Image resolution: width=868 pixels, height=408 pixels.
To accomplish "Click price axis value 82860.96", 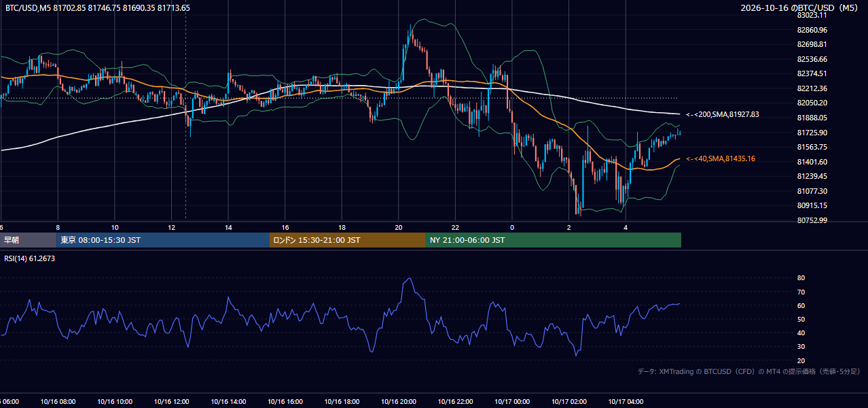I will pos(812,30).
